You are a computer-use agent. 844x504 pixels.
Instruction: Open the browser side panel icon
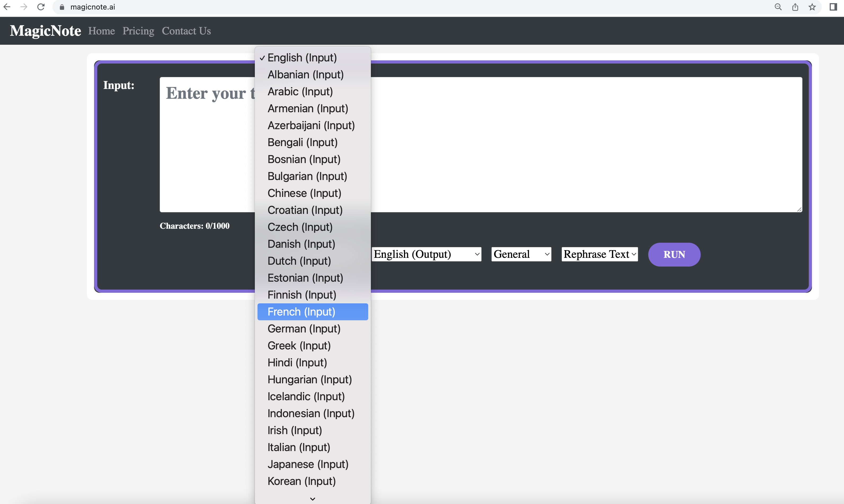click(833, 7)
